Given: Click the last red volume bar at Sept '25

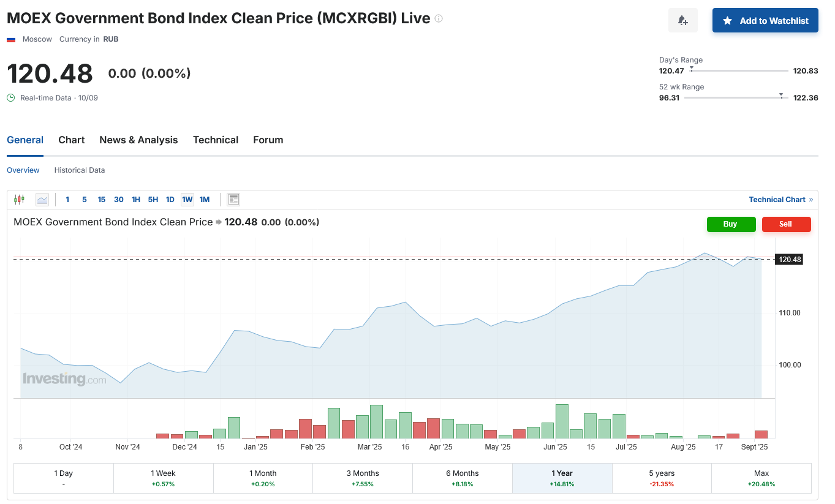Looking at the screenshot, I should pos(761,434).
